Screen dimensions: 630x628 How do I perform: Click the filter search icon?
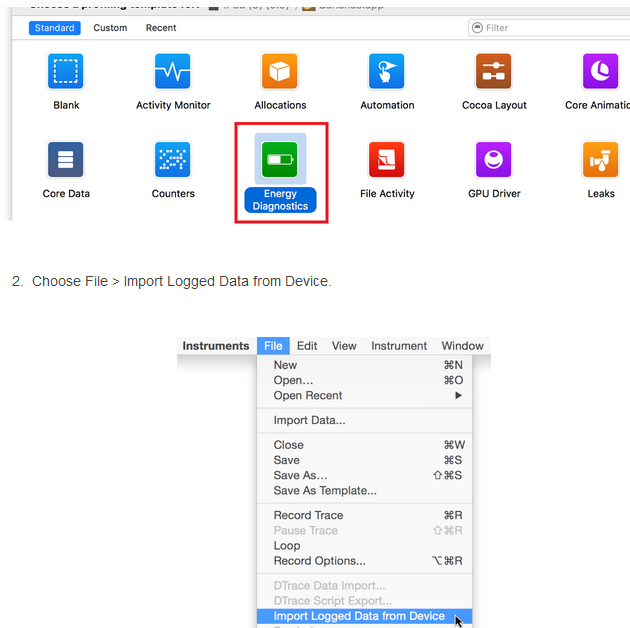click(477, 28)
